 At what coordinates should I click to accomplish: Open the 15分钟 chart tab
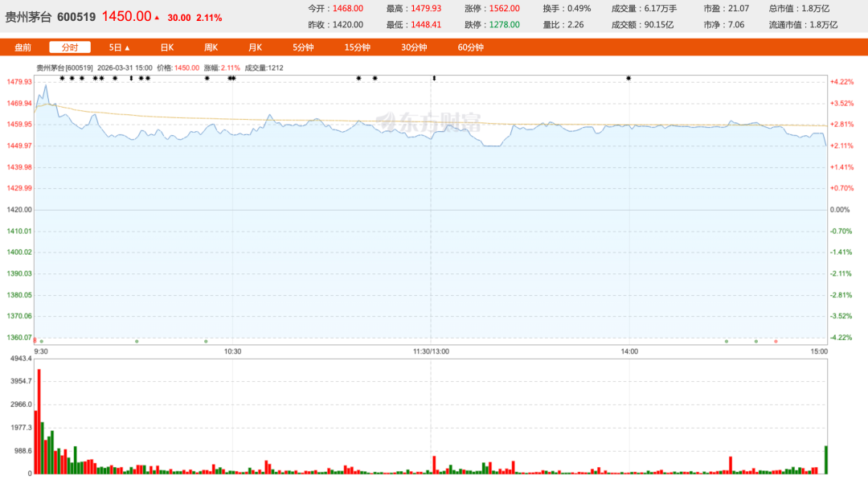pos(357,47)
